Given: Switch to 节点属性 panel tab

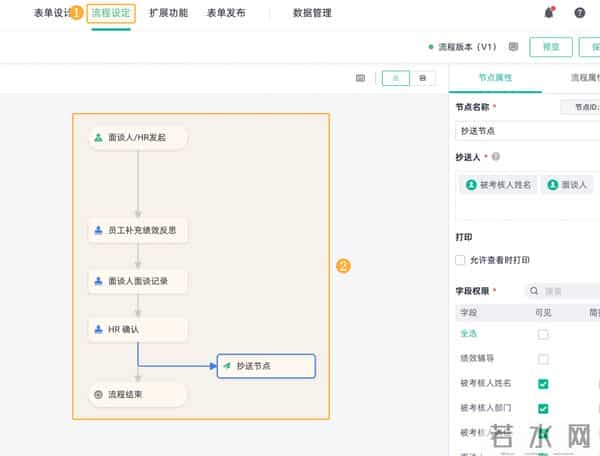Looking at the screenshot, I should click(495, 78).
